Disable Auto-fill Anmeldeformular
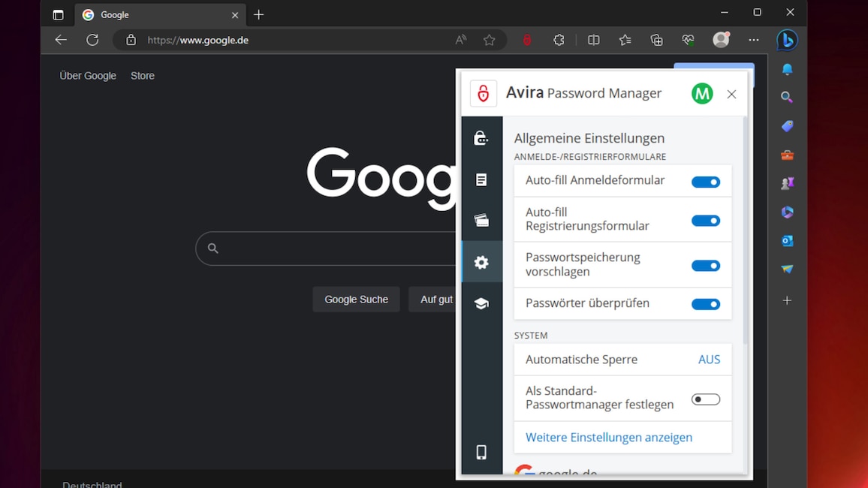Viewport: 868px width, 488px height. (706, 181)
